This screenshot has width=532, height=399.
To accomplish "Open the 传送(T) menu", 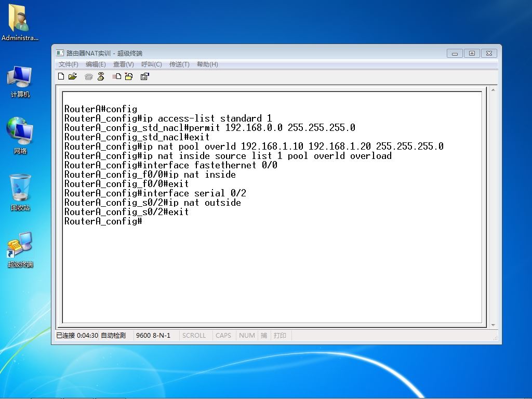I will (179, 64).
